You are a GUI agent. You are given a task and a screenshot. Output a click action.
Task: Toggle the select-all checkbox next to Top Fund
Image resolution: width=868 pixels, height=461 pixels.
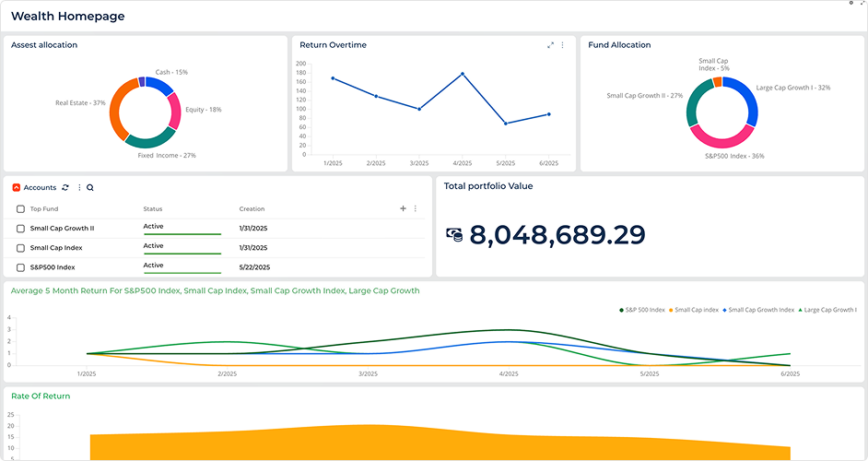[20, 209]
